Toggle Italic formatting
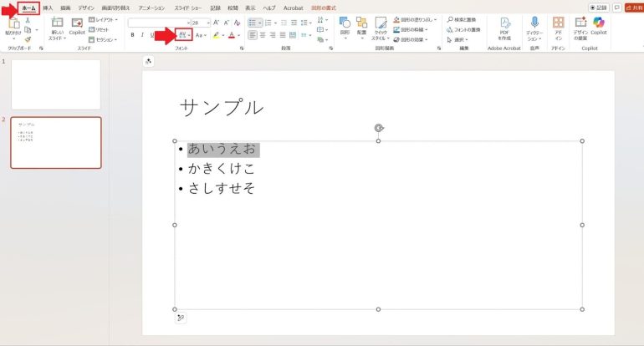 (141, 35)
